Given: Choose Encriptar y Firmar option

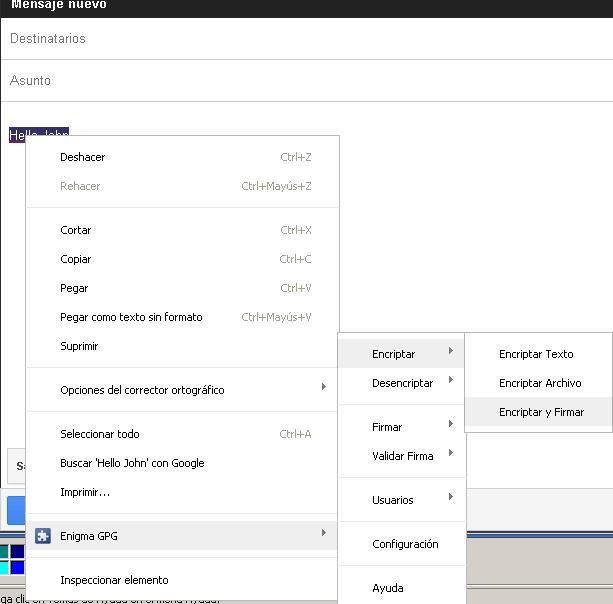Looking at the screenshot, I should [541, 412].
